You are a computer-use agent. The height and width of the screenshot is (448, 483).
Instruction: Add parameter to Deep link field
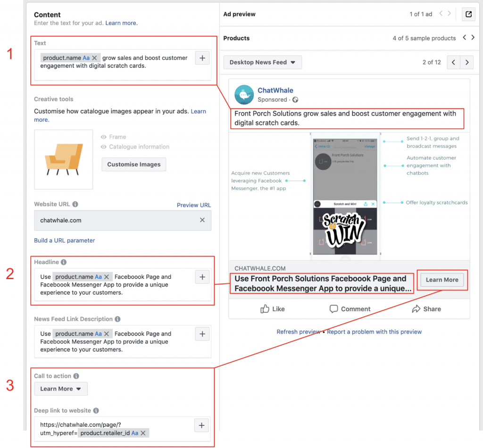(202, 425)
